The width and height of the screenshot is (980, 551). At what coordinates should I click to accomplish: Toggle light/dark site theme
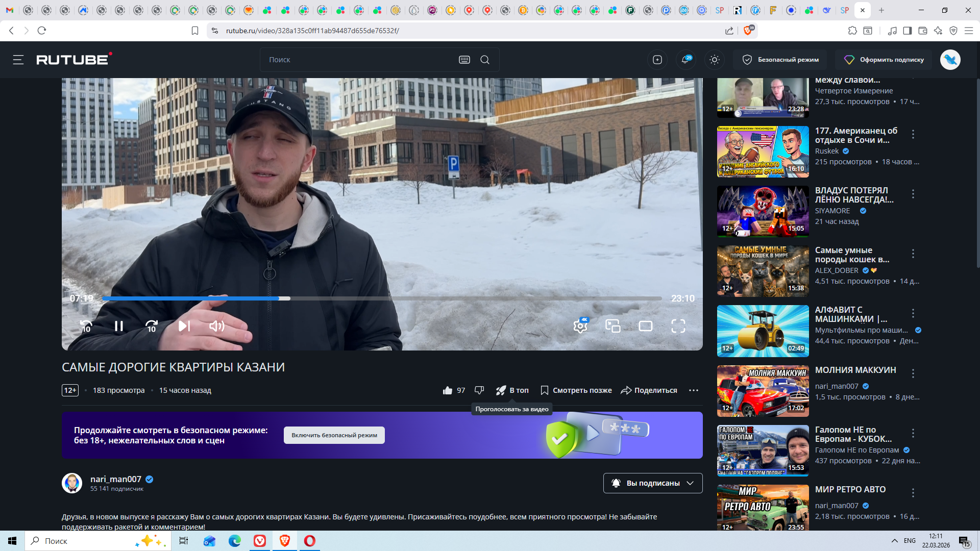[715, 60]
